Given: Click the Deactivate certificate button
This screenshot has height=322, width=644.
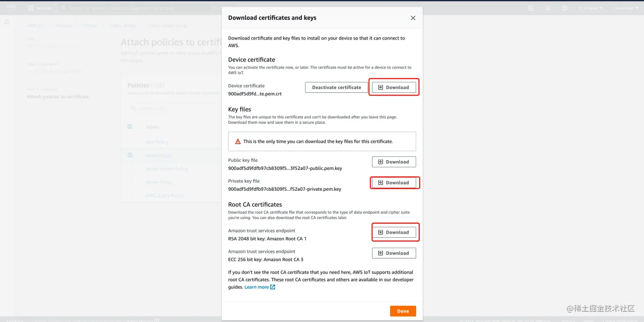Looking at the screenshot, I should pos(336,87).
